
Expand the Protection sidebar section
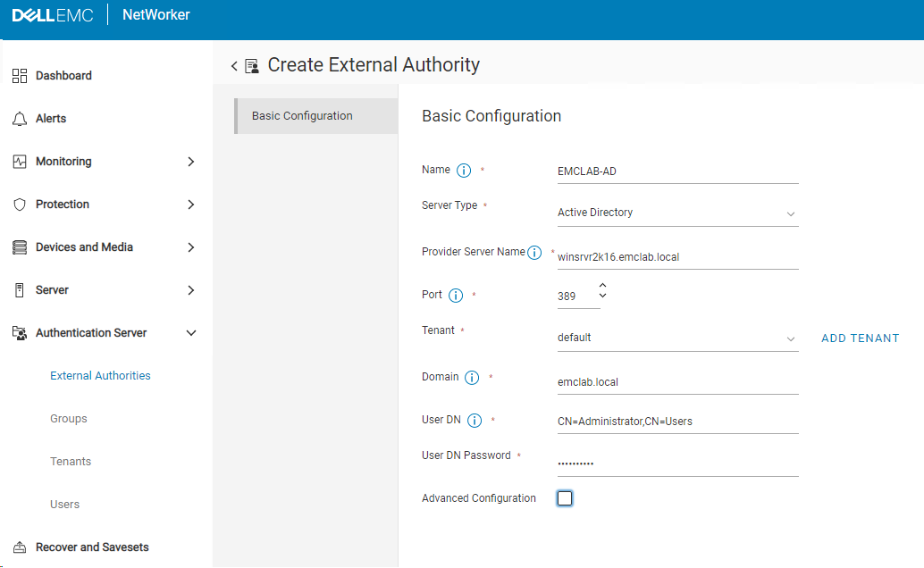coord(189,204)
